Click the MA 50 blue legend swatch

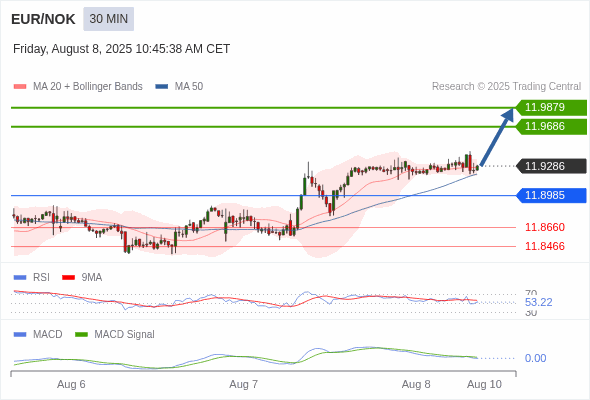point(162,87)
